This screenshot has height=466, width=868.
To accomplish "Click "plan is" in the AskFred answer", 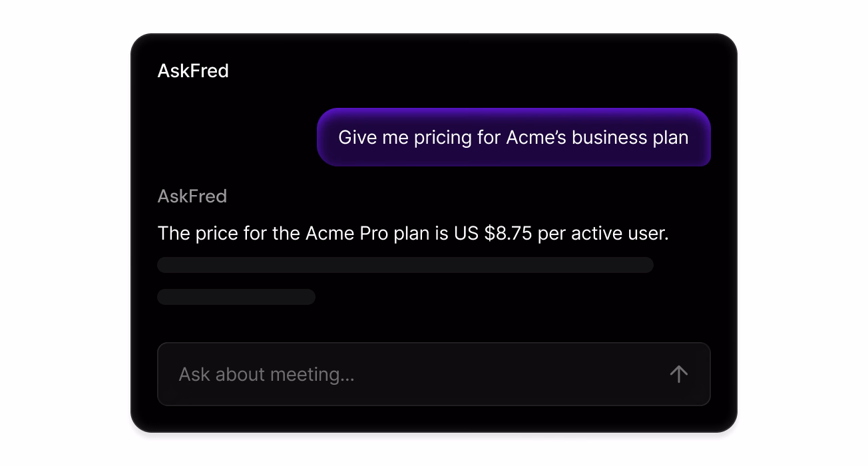I will click(421, 234).
